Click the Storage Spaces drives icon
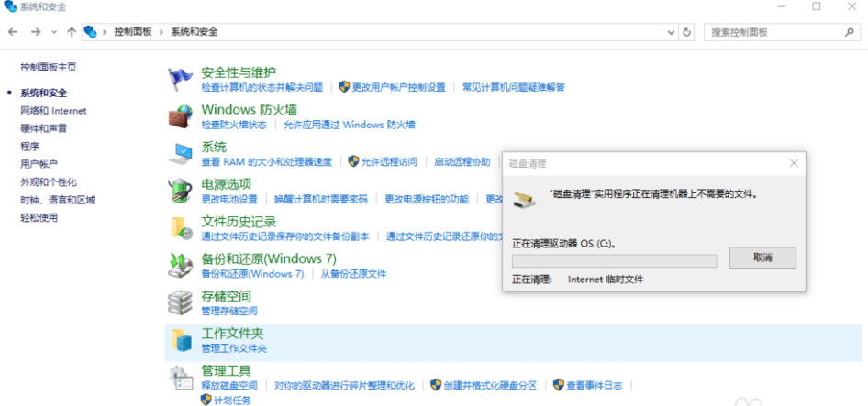The height and width of the screenshot is (406, 868). (x=180, y=302)
